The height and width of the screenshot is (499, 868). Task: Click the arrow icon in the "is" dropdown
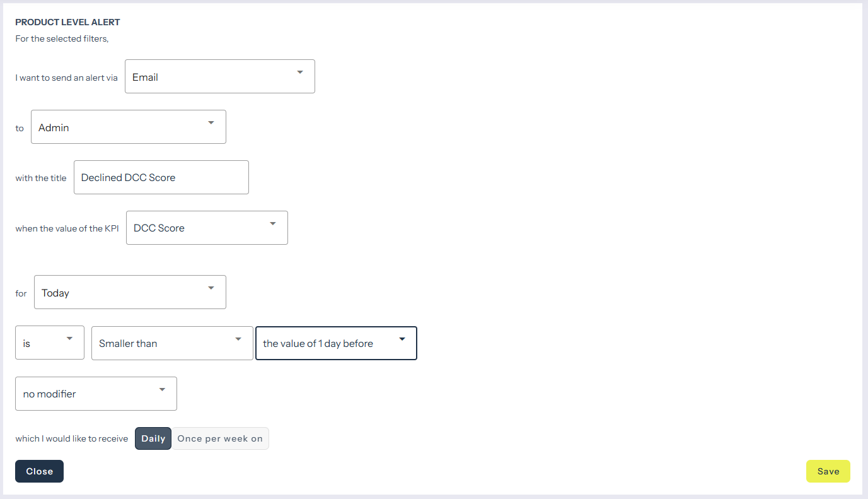tap(69, 339)
